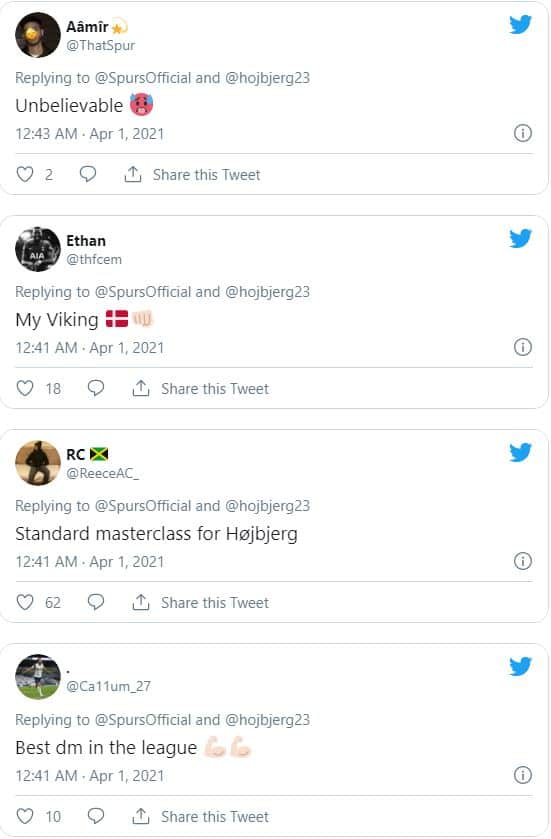Open info icon on RC's tweet
551x839 pixels.
[523, 561]
